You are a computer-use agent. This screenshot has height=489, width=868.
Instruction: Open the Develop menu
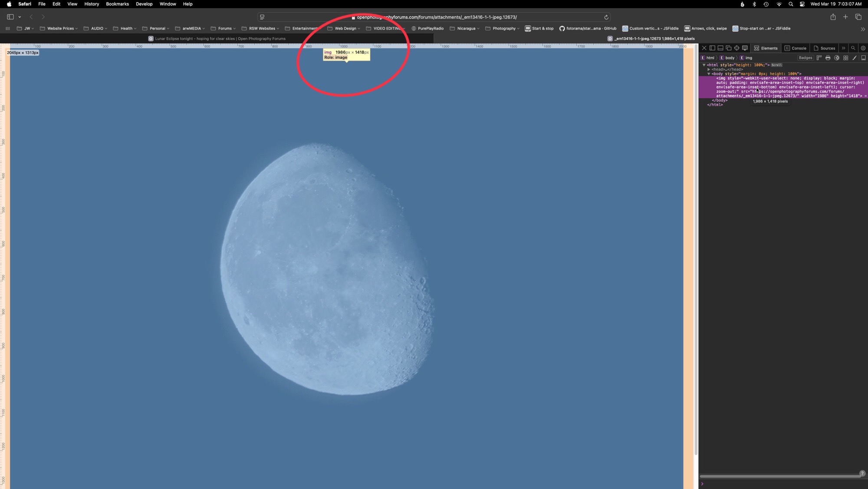tap(144, 4)
